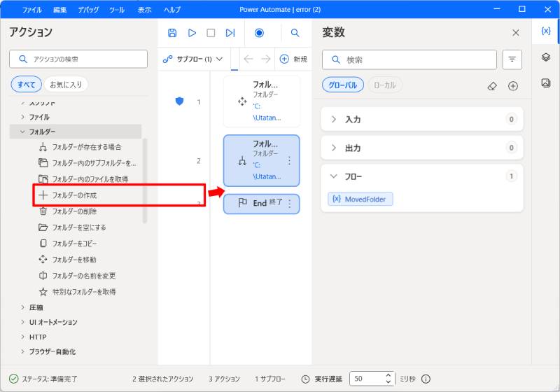Open the ファイル menu

31,10
